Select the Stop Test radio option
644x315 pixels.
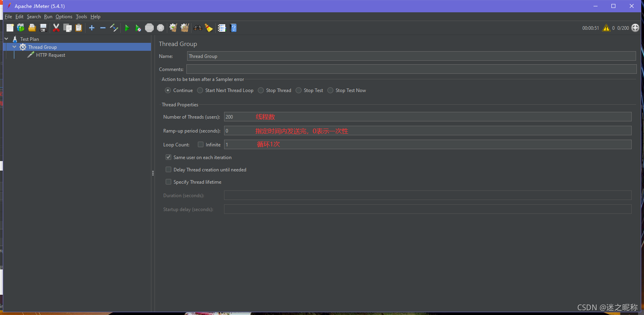pos(309,90)
